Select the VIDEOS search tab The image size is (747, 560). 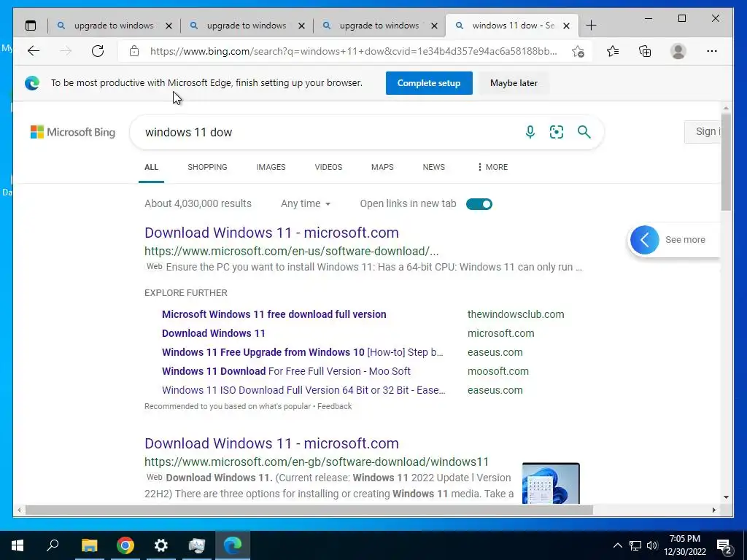coord(328,167)
